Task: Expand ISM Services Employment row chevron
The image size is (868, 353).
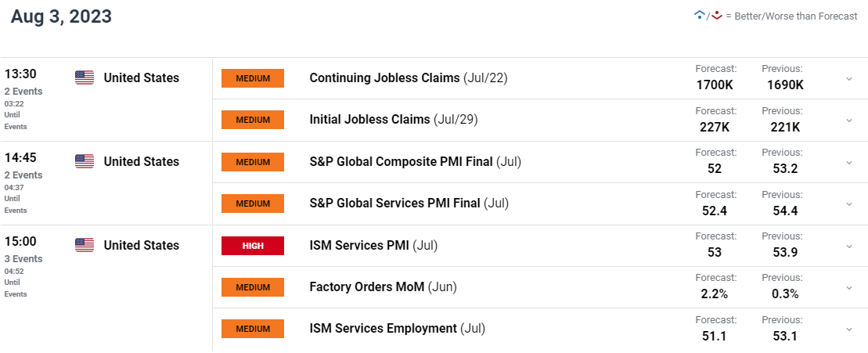Action: click(x=849, y=330)
